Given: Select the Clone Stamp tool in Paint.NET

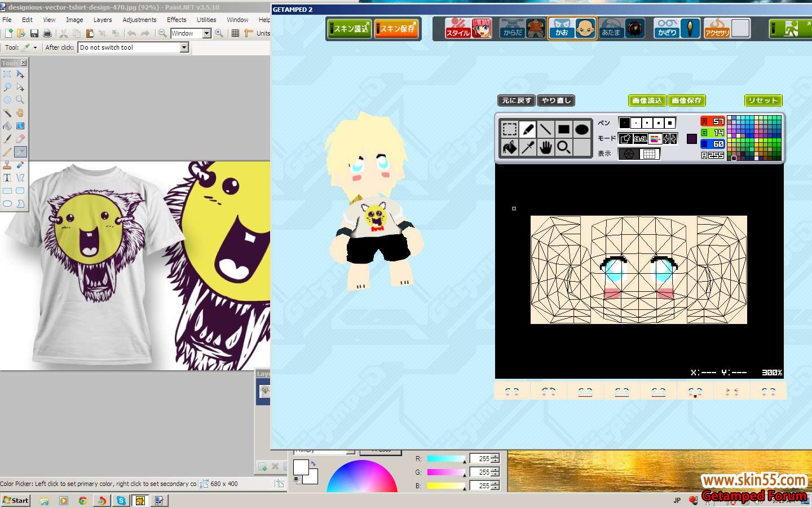Looking at the screenshot, I should (7, 165).
